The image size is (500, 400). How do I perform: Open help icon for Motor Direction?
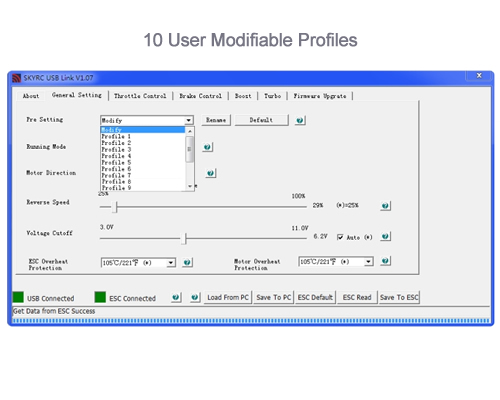pyautogui.click(x=210, y=173)
